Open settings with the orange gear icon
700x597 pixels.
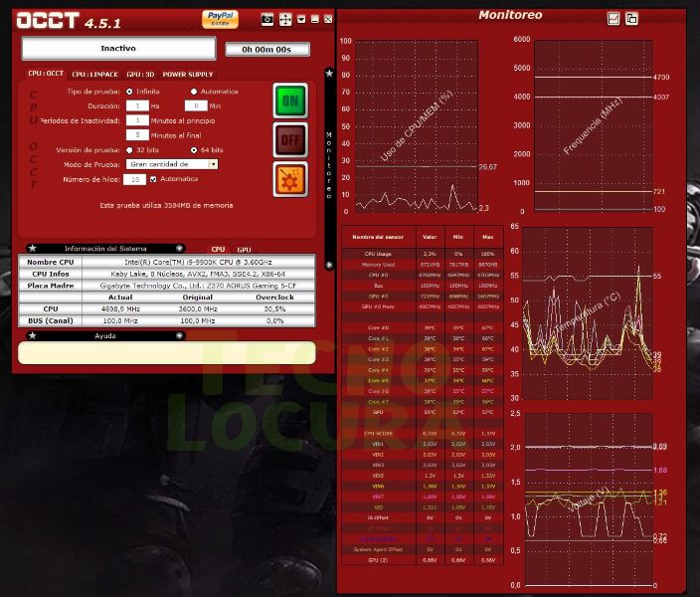click(290, 180)
